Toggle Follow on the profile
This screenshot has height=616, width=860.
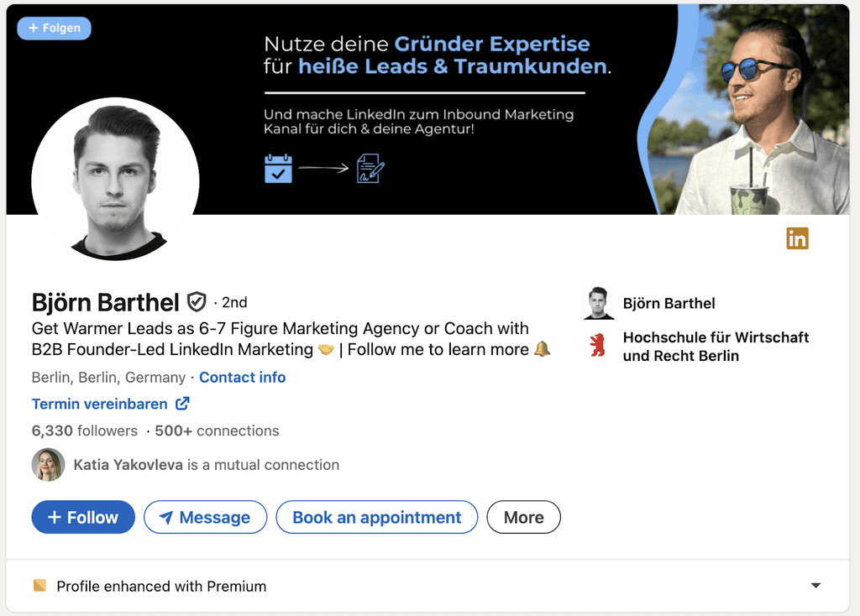[82, 517]
